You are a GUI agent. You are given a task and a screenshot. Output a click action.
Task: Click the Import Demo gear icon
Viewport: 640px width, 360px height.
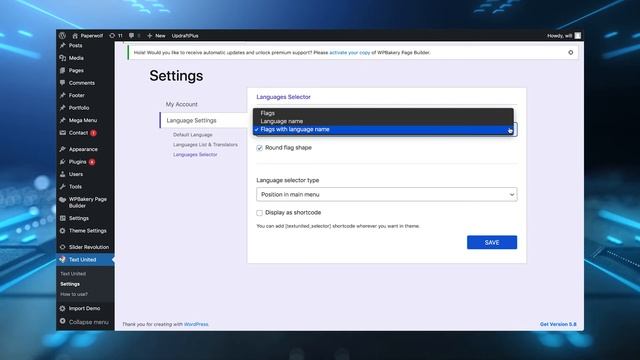pos(62,309)
